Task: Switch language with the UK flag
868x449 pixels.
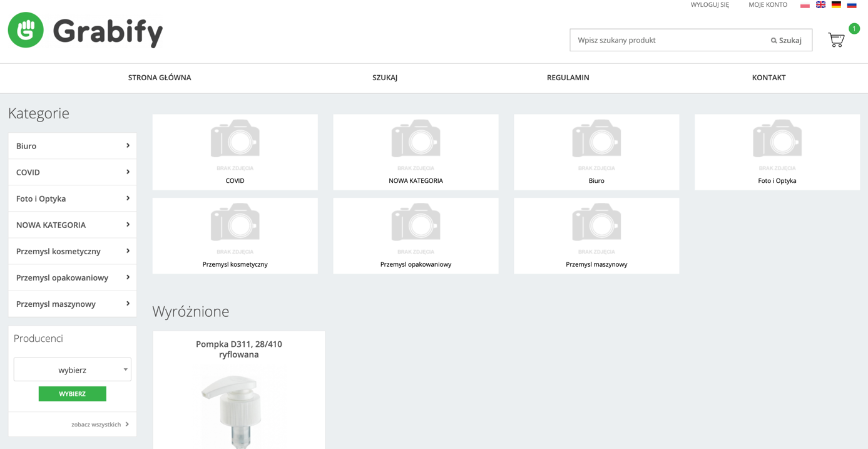Action: [820, 5]
